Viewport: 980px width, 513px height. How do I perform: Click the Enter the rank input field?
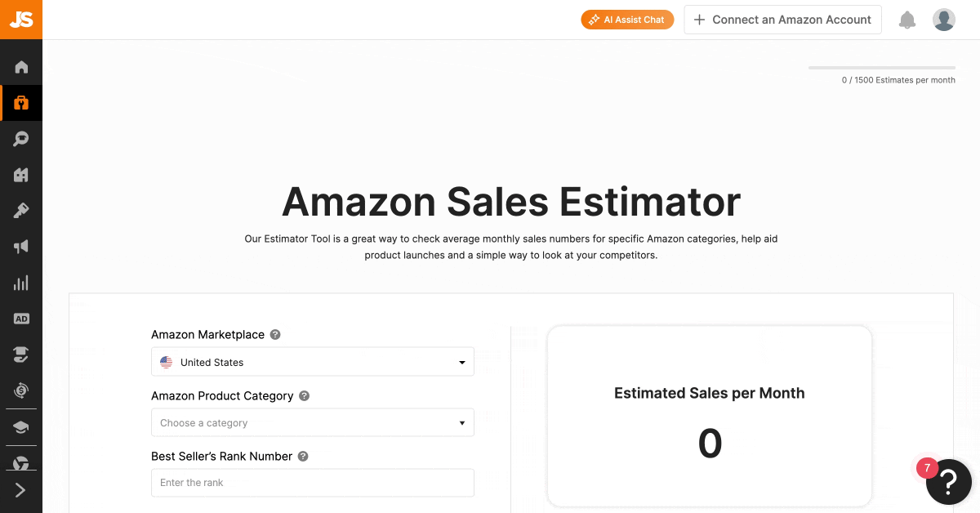click(x=313, y=483)
